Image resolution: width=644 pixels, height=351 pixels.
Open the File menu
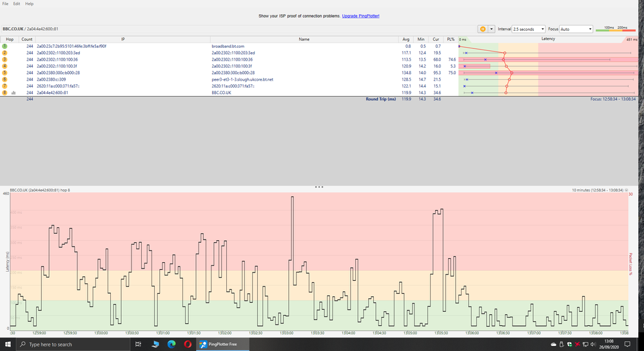(6, 4)
